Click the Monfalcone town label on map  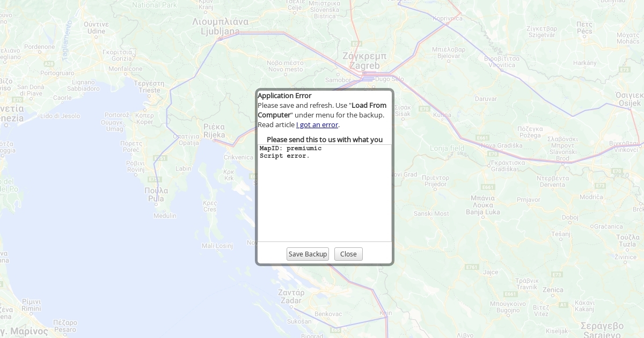pyautogui.click(x=126, y=69)
